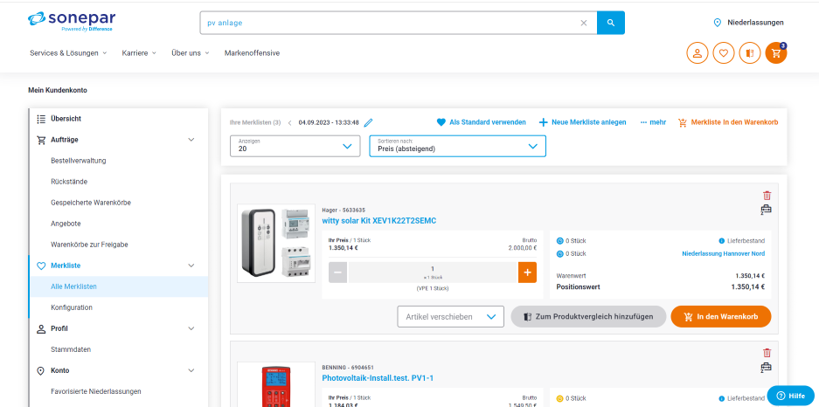Open the heart wishlist icon in the header
819x407 pixels.
click(723, 53)
